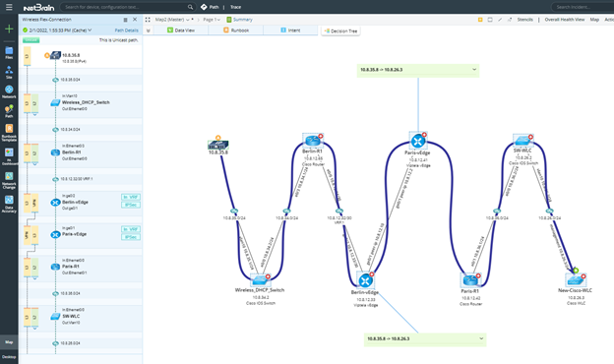Select the 10.8.35.0/24 subnet cloud on map

coord(234,212)
